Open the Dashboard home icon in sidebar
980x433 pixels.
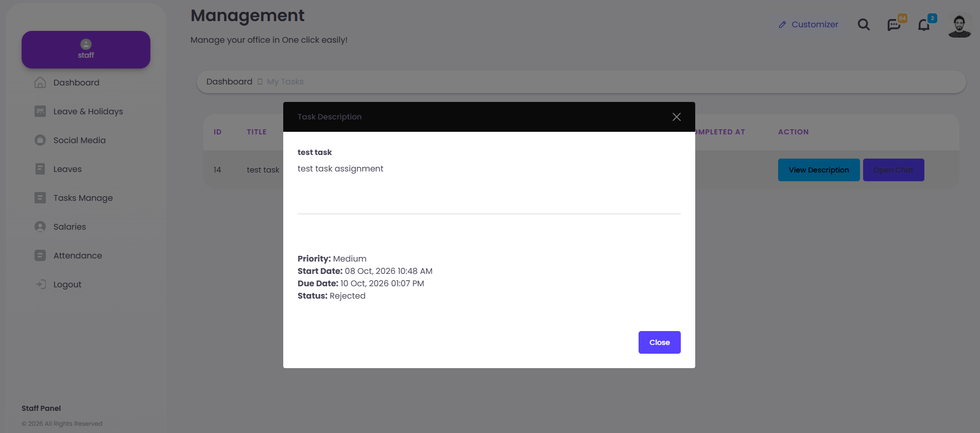point(40,82)
